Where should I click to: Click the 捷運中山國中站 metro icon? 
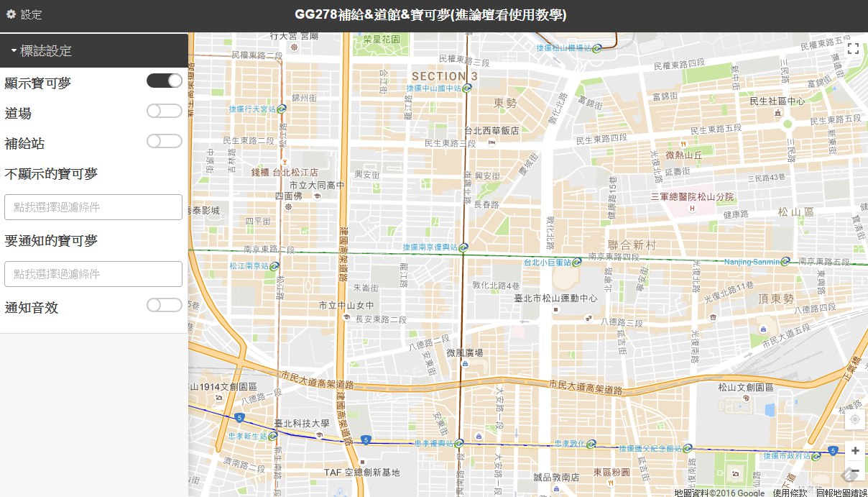pos(467,88)
